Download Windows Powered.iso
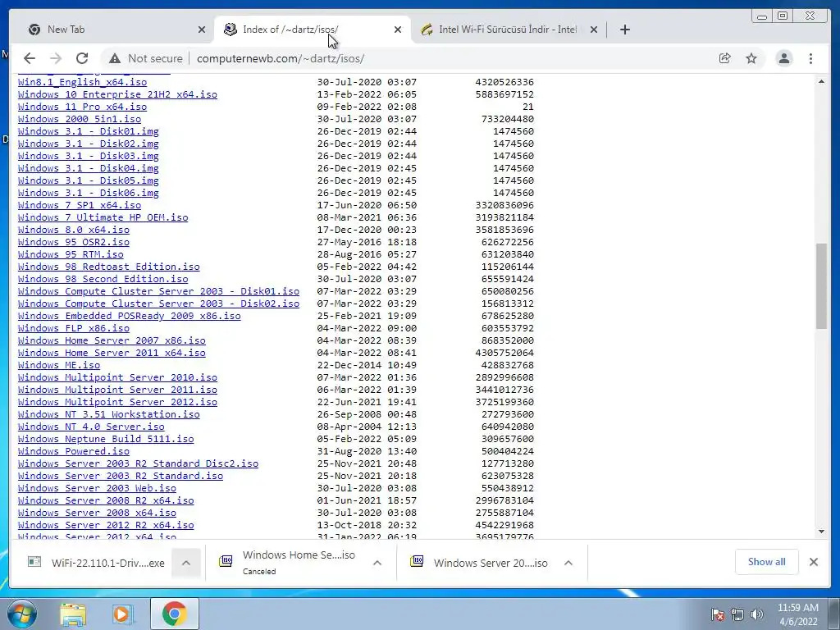This screenshot has height=630, width=840. point(73,452)
